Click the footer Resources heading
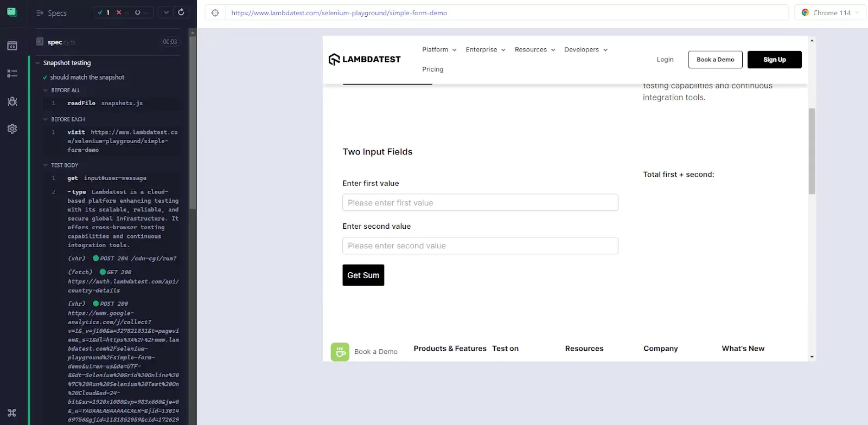Viewport: 868px width, 425px height. pos(584,349)
